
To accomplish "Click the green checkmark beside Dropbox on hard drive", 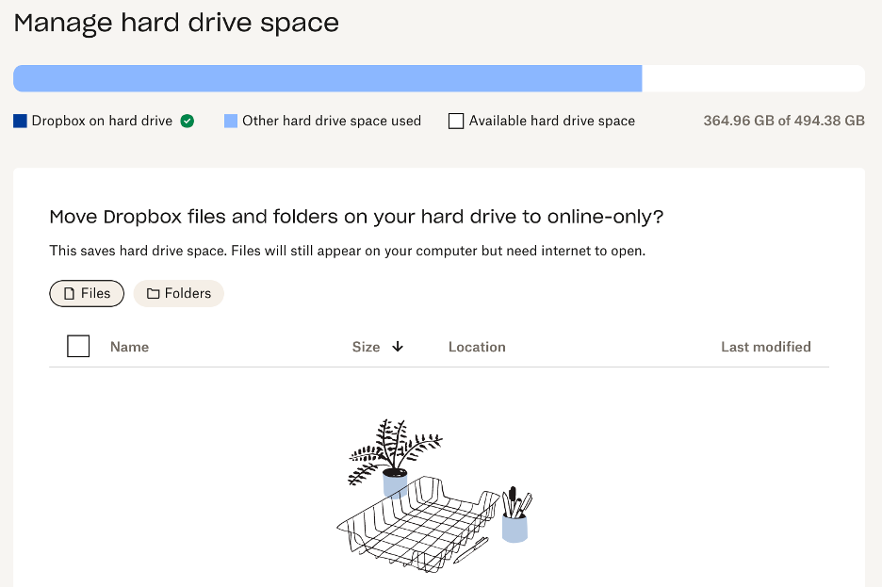I will click(x=188, y=121).
